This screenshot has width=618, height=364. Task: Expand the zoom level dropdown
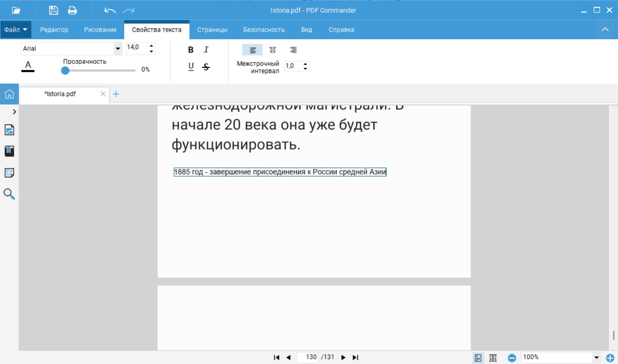click(596, 357)
